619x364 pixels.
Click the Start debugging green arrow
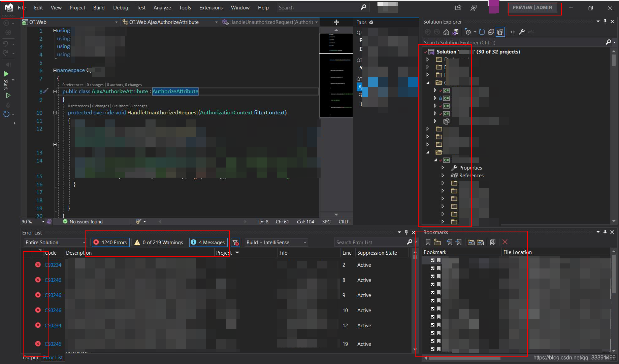(6, 74)
